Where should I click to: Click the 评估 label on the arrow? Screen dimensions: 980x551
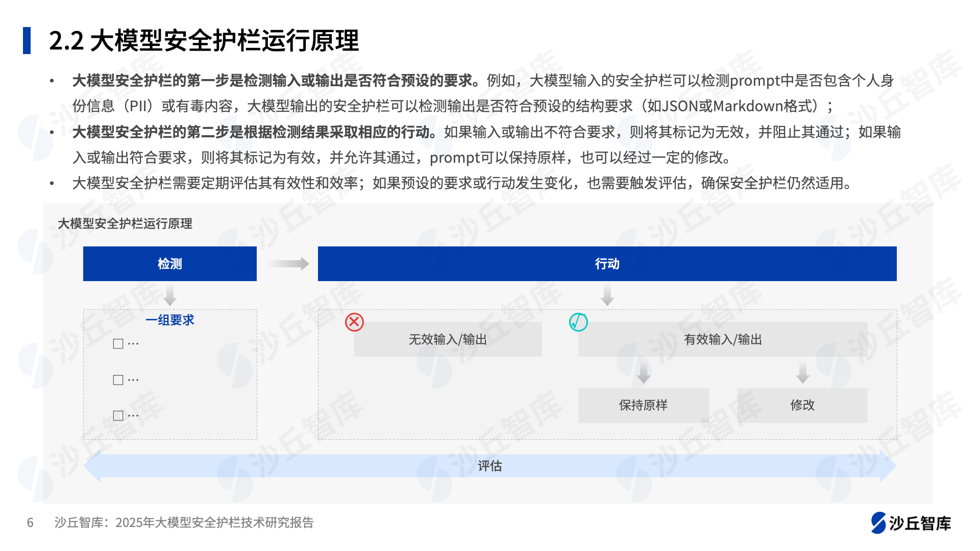(x=490, y=466)
